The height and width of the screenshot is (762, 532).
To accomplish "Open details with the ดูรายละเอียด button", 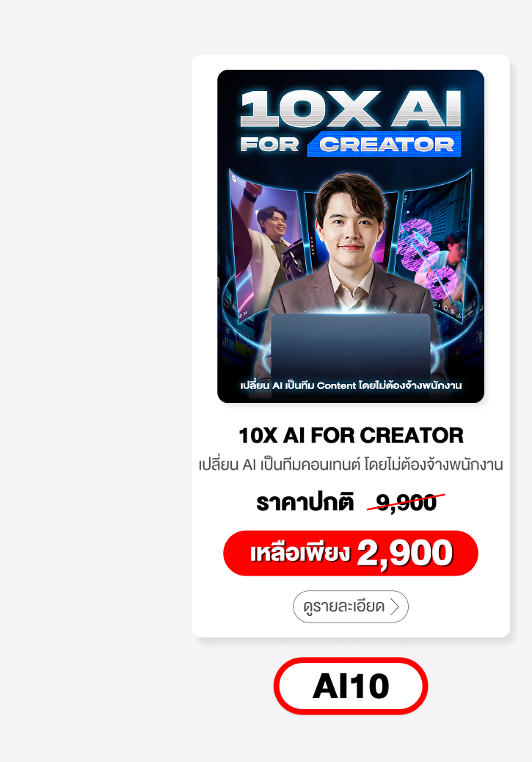I will [351, 606].
